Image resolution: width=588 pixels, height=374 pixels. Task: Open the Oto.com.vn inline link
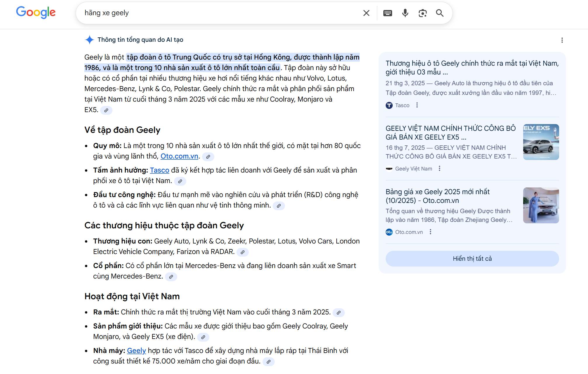(179, 156)
